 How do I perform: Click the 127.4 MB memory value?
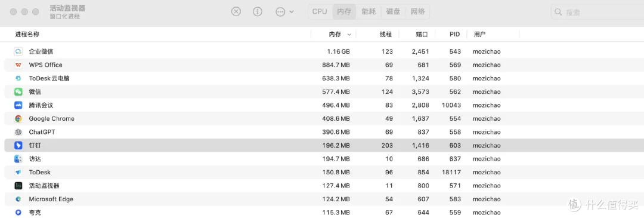pyautogui.click(x=336, y=186)
